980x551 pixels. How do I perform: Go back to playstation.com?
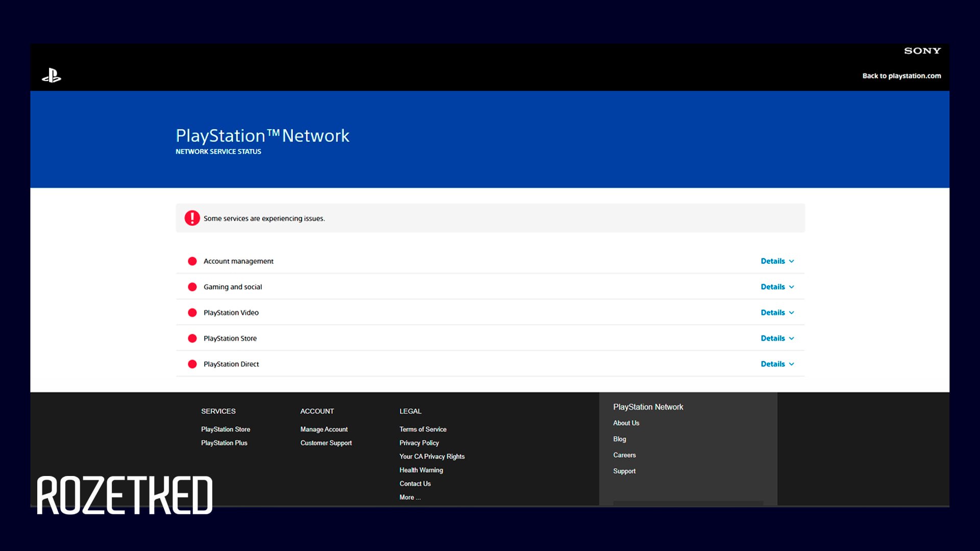coord(901,76)
